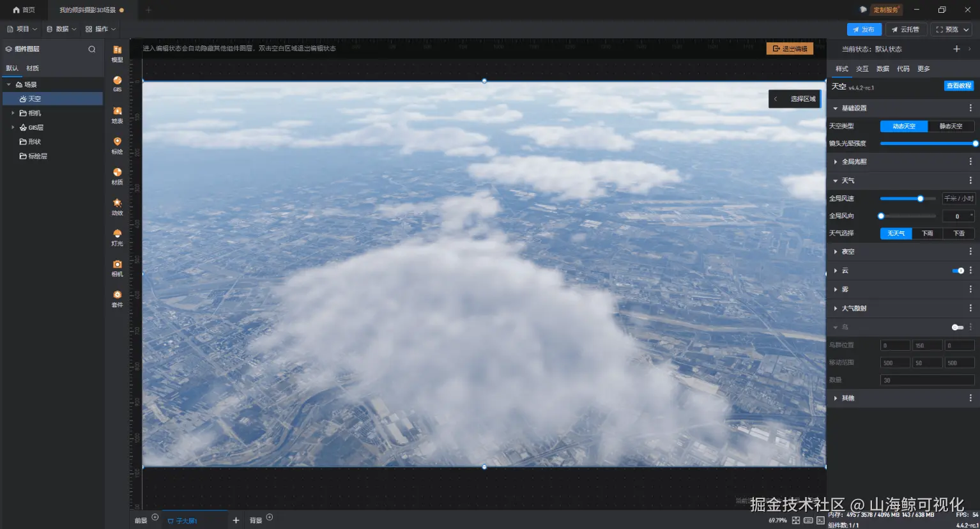Expand the 夜空 section
The image size is (980, 529).
point(835,252)
